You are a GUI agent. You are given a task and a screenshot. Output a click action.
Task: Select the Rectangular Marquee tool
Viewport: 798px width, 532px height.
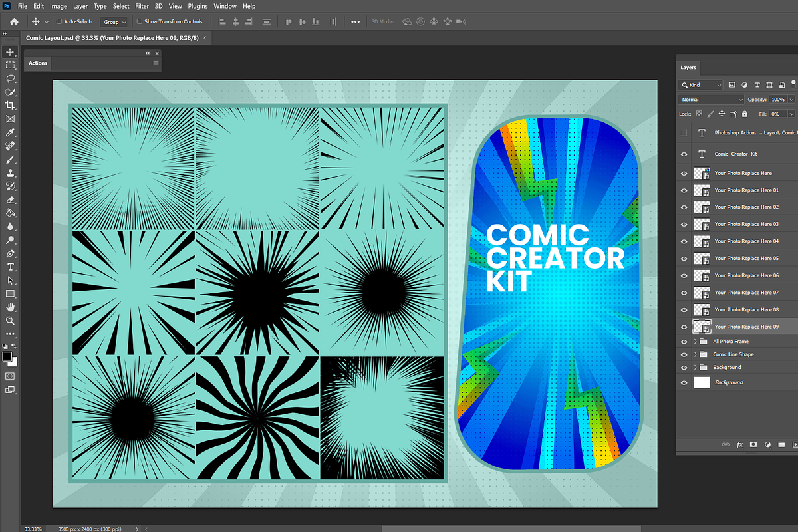10,65
